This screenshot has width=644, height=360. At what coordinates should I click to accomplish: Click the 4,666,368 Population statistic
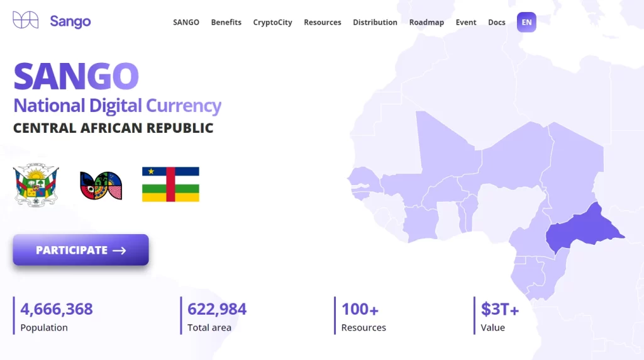click(56, 315)
